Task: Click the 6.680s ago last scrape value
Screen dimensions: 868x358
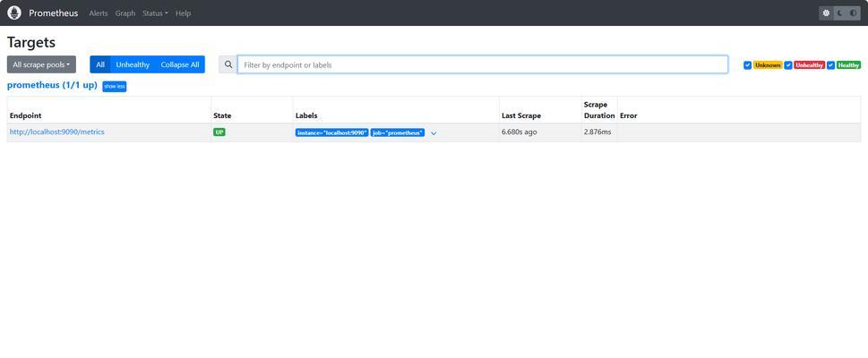Action: click(x=520, y=132)
